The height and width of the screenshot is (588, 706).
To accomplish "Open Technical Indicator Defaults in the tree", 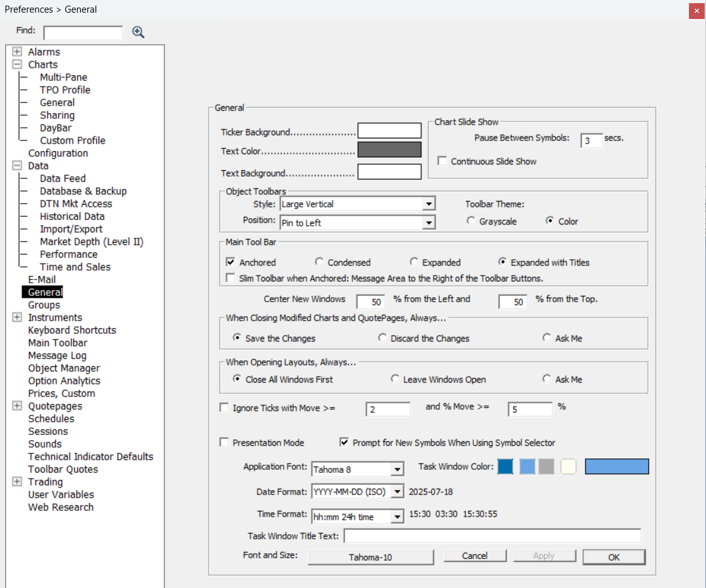I will pos(90,456).
